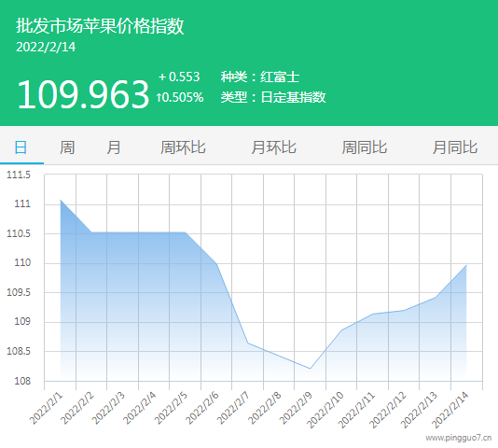Open the 周环比 tab
This screenshot has height=448, width=498.
[183, 147]
